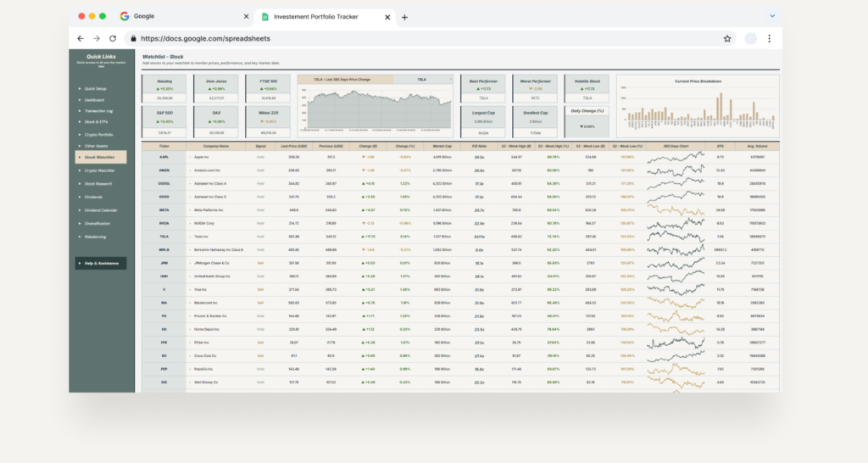The height and width of the screenshot is (463, 868).
Task: Select the Company Name column header
Action: (216, 146)
